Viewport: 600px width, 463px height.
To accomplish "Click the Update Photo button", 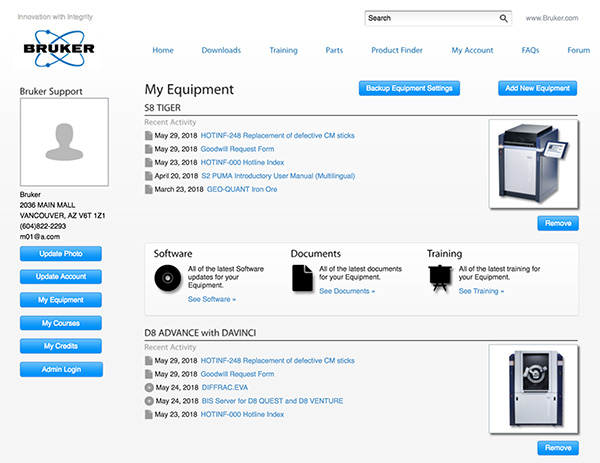I will click(61, 254).
